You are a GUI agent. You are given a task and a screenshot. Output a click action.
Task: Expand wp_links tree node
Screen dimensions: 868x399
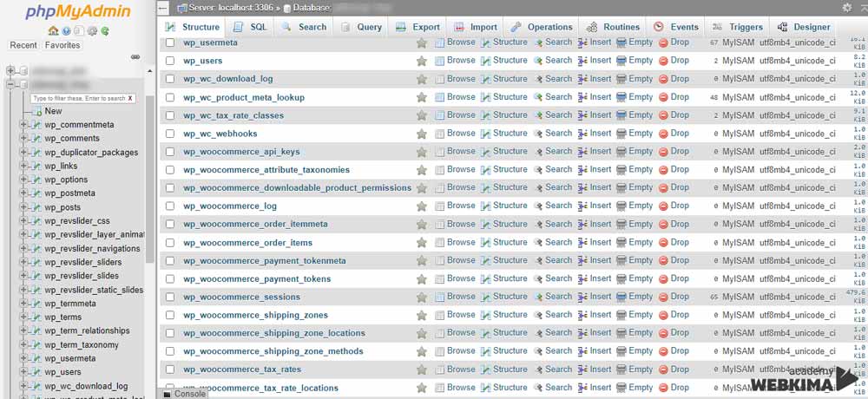point(23,166)
